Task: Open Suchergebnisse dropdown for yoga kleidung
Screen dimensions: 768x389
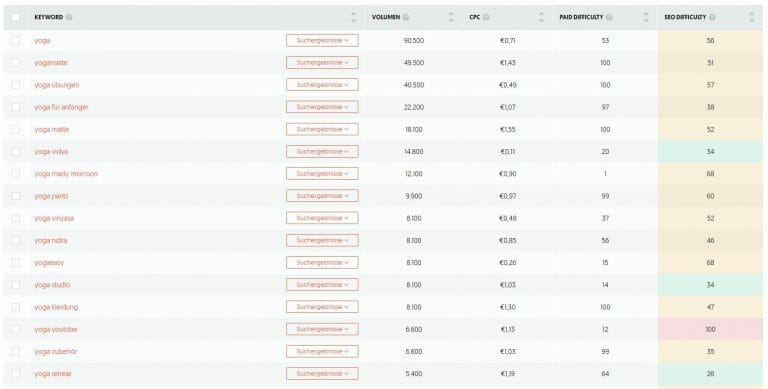Action: click(322, 307)
